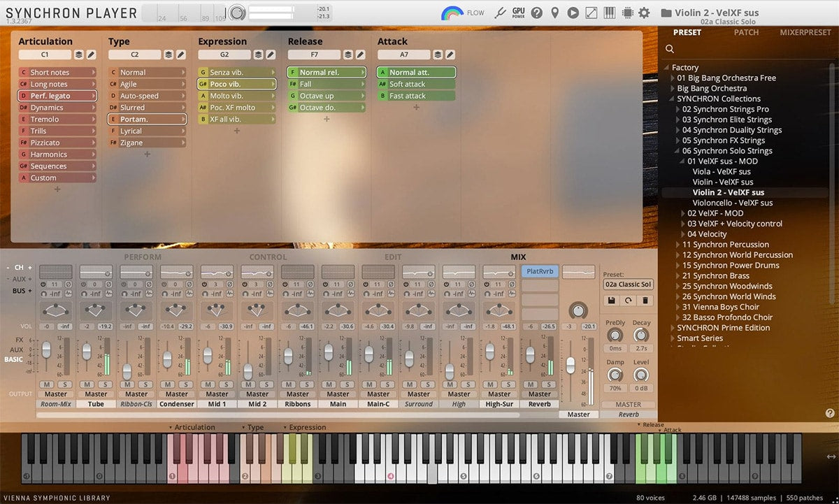Select Soft attack
Image resolution: width=839 pixels, height=504 pixels.
(x=416, y=84)
